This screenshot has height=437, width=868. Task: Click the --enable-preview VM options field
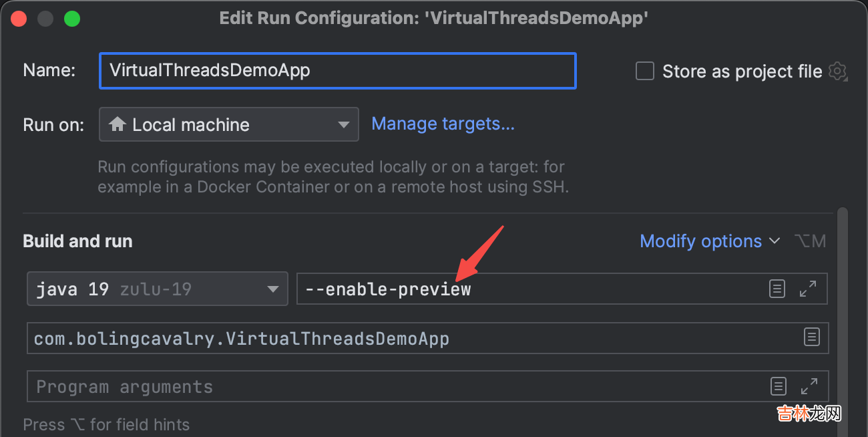527,289
